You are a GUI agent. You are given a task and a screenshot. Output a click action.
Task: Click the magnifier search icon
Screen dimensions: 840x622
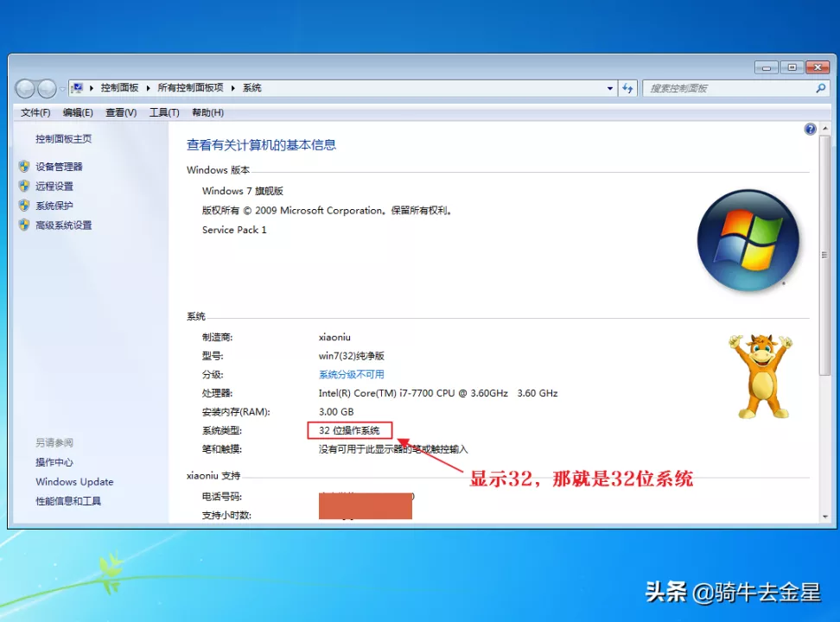821,88
